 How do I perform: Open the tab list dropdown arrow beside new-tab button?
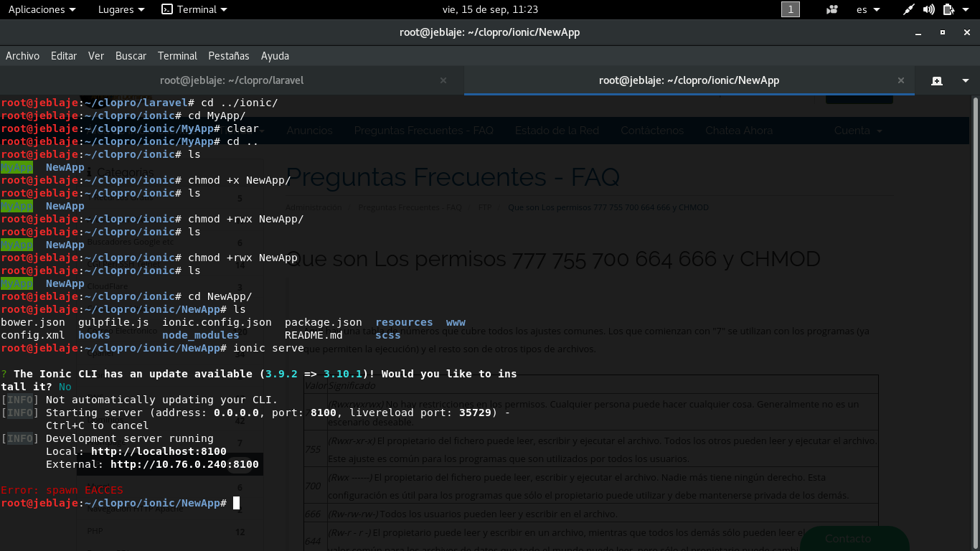pos(966,80)
